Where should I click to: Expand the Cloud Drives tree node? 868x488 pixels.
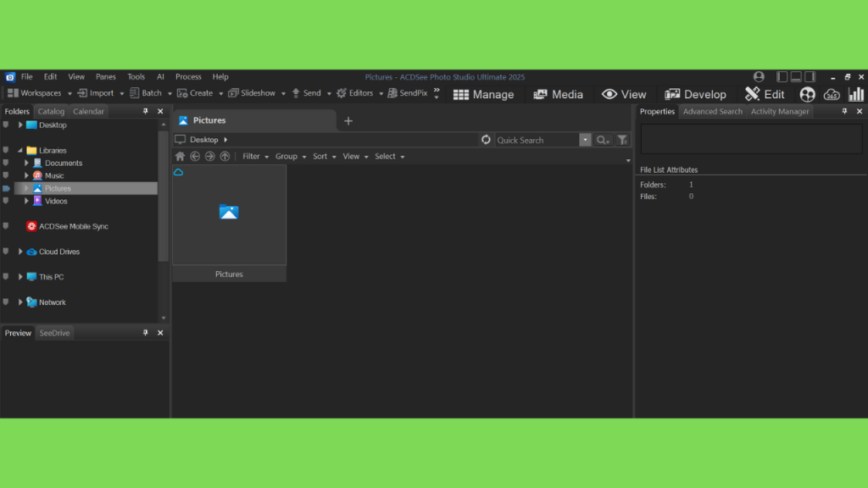(x=20, y=252)
